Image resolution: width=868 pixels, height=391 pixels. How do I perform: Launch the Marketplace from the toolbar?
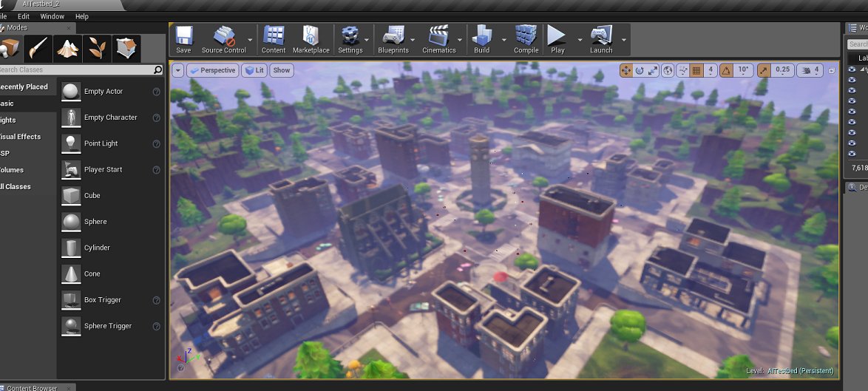point(311,39)
